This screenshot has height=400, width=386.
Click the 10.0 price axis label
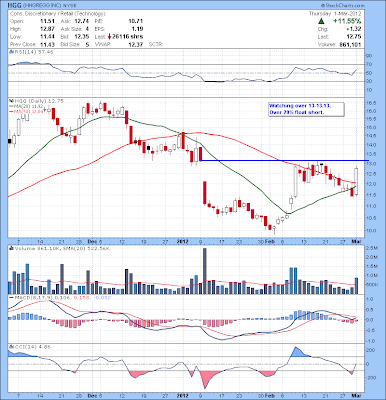point(372,231)
